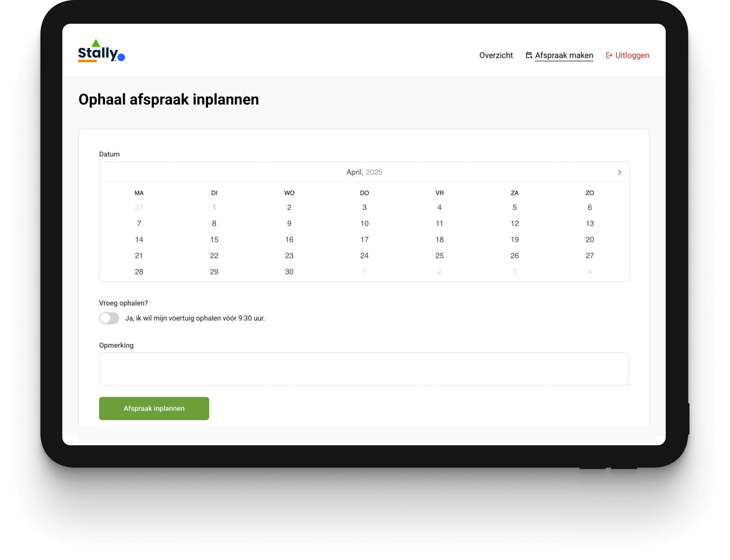The height and width of the screenshot is (560, 730).
Task: Click the greyed-out March 31 date
Action: click(139, 207)
